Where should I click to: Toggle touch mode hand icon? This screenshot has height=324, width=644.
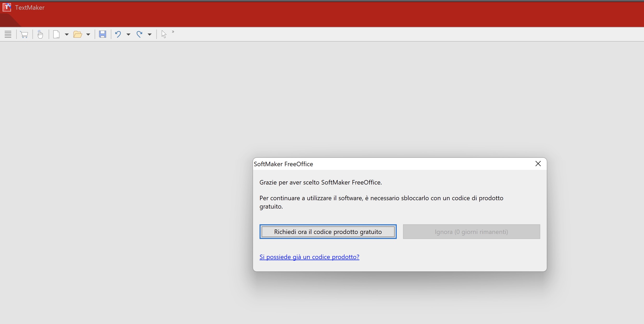40,34
